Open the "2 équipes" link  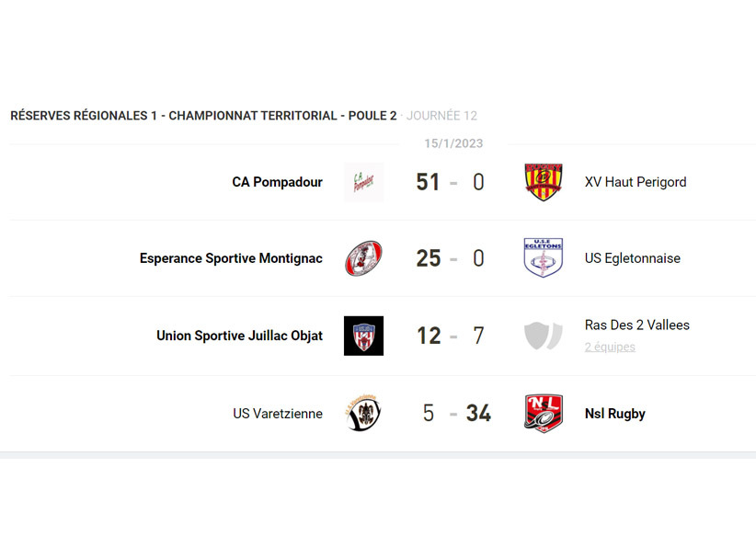(x=610, y=347)
